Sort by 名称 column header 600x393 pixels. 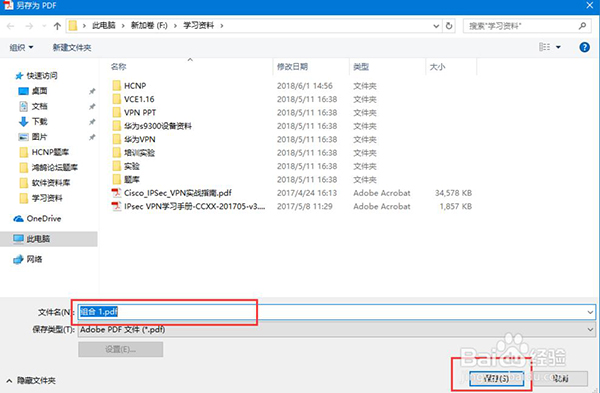(119, 67)
